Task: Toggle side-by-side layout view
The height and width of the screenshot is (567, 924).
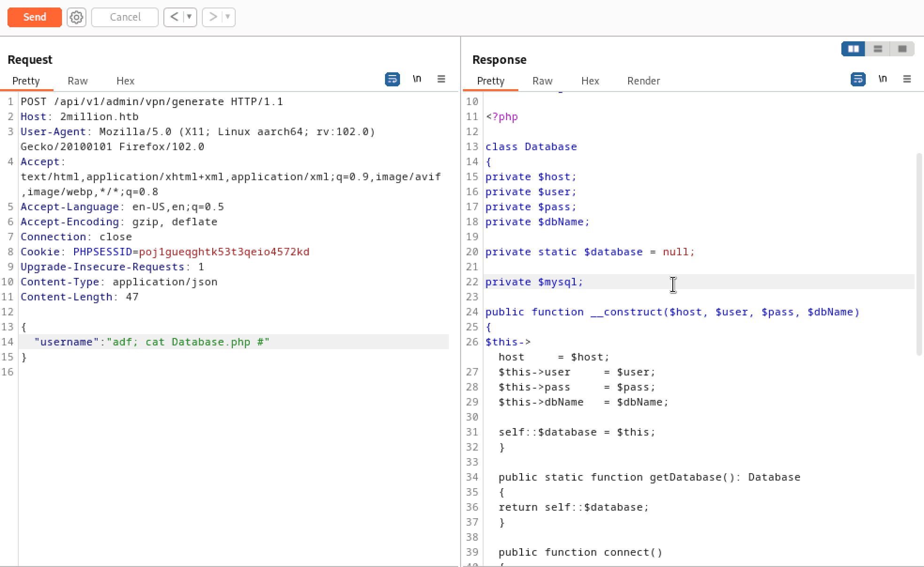Action: coord(853,48)
